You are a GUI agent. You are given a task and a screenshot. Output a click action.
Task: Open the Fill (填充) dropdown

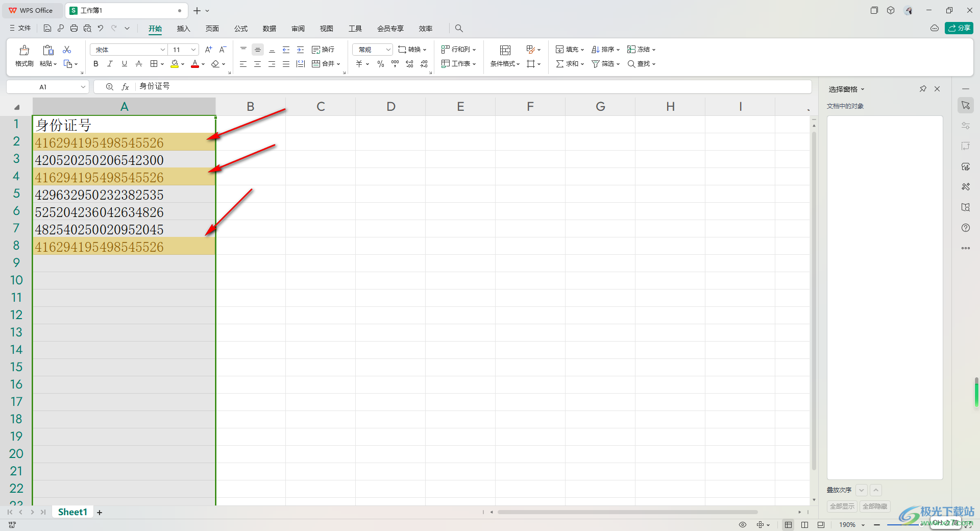tap(570, 50)
